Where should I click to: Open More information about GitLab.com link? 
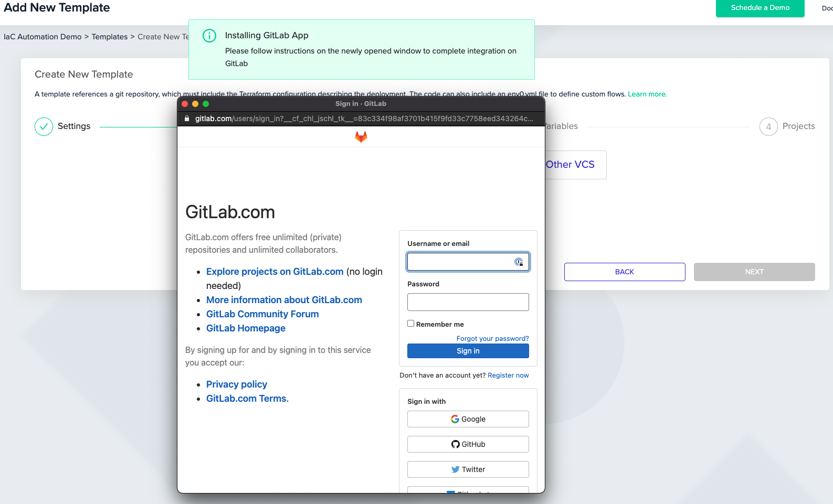(284, 300)
